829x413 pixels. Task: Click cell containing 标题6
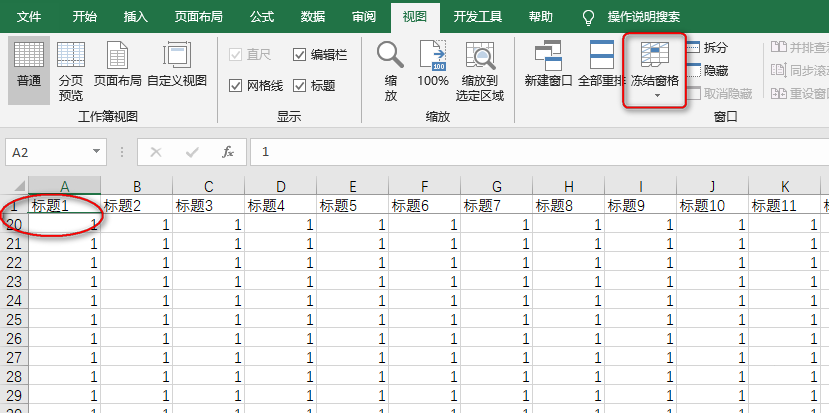425,205
